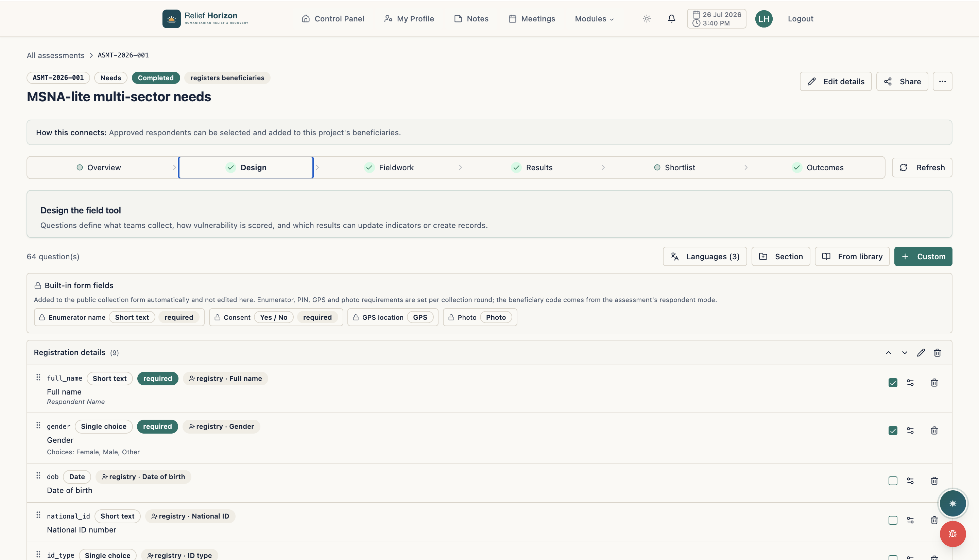This screenshot has height=560, width=979.
Task: Refresh the assessment
Action: [x=922, y=168]
